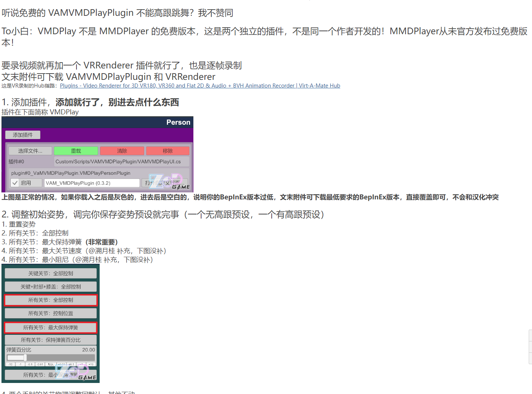Click the -0.01 step button under slider
532x394 pixels.
point(40,364)
